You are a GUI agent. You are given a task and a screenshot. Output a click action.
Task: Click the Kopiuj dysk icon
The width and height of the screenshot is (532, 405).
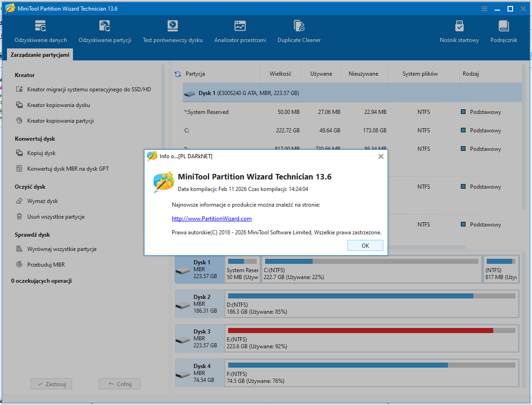(x=19, y=153)
